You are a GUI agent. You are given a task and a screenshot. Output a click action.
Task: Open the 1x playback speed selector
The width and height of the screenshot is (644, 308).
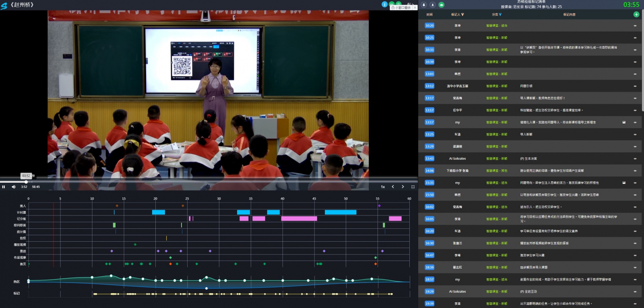click(383, 187)
